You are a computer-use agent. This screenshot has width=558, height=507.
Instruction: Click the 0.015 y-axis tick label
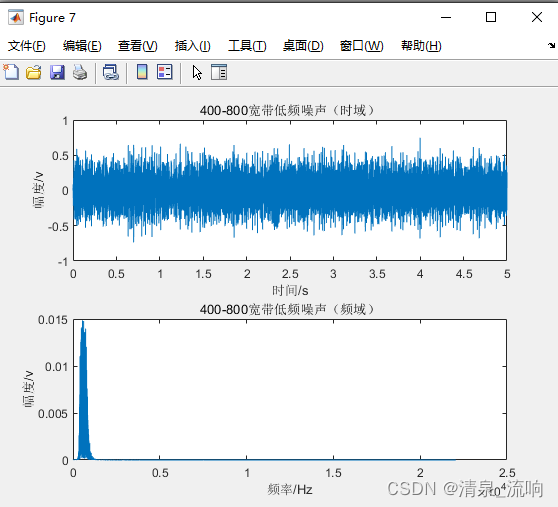click(53, 320)
